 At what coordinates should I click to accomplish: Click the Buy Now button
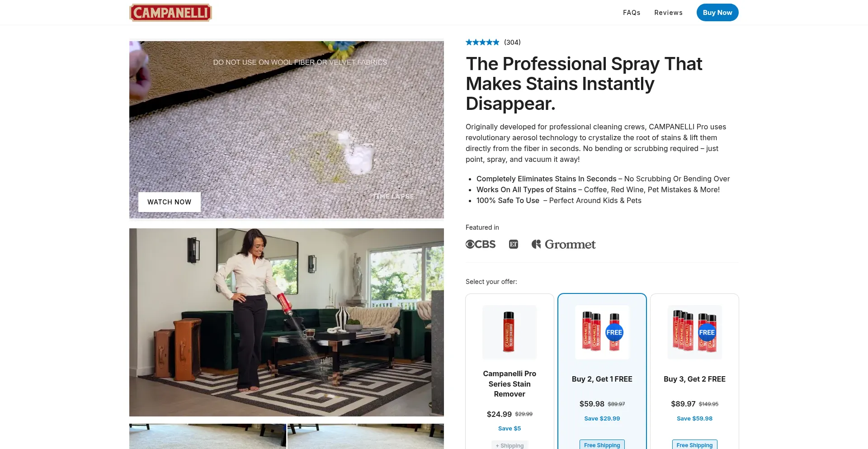(x=717, y=13)
